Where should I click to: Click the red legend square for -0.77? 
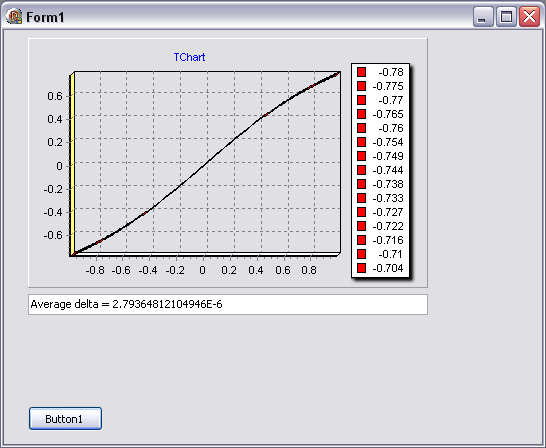[x=361, y=100]
